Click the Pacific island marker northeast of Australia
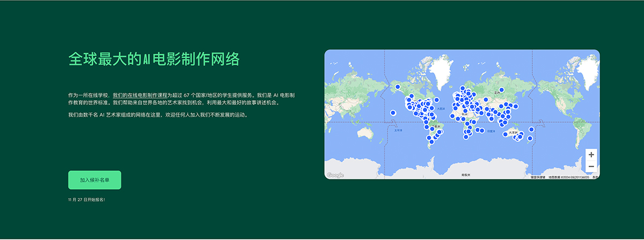Screen dimensions: 644x240 pos(531,129)
